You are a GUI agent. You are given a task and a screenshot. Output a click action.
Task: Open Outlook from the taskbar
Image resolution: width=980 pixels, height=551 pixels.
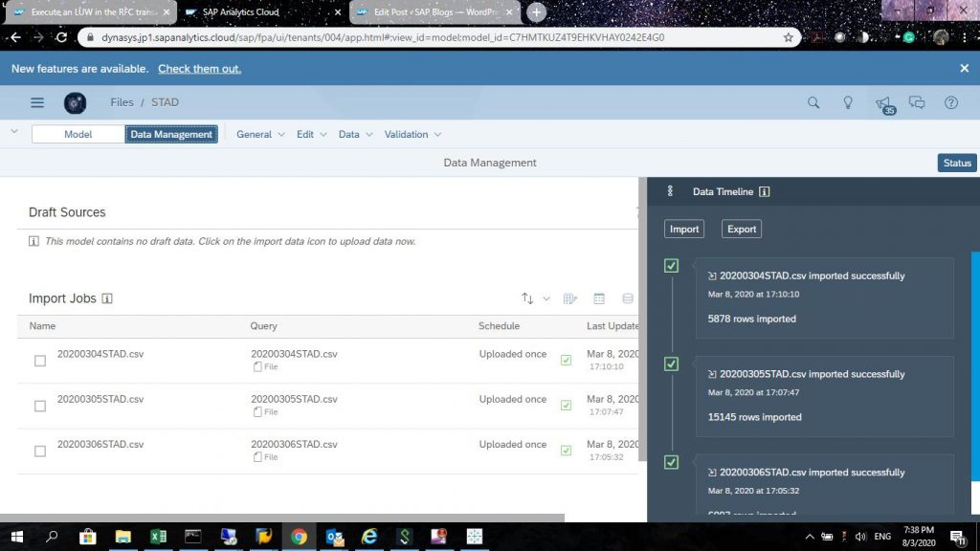334,537
